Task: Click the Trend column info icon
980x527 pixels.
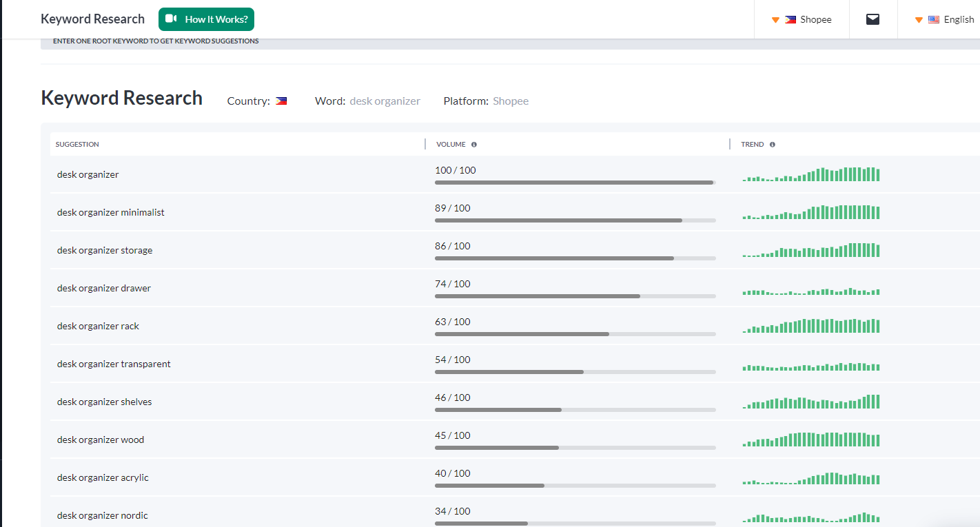Action: coord(772,145)
